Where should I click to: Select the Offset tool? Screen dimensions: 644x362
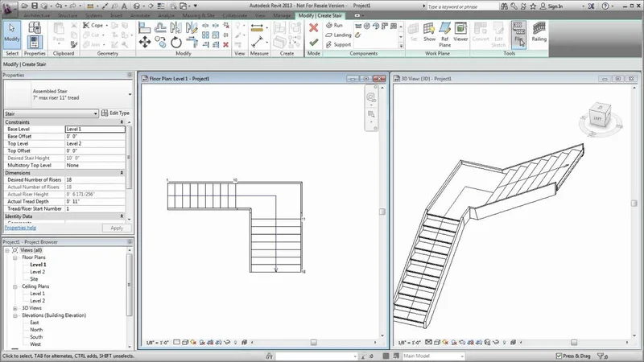click(160, 27)
